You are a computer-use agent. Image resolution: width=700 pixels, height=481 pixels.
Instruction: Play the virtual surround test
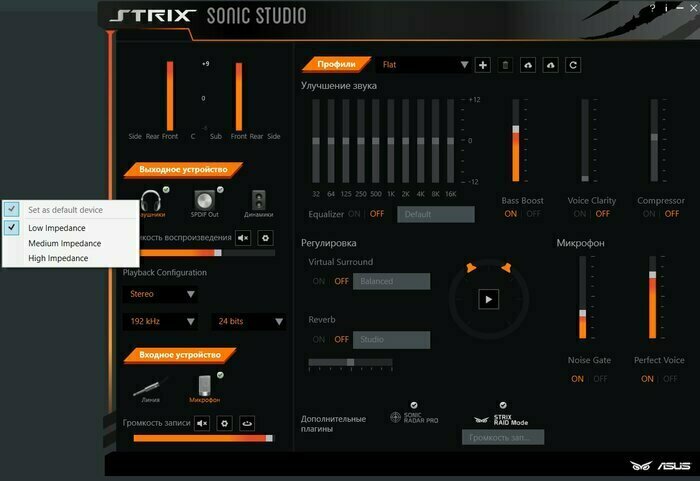pyautogui.click(x=488, y=299)
